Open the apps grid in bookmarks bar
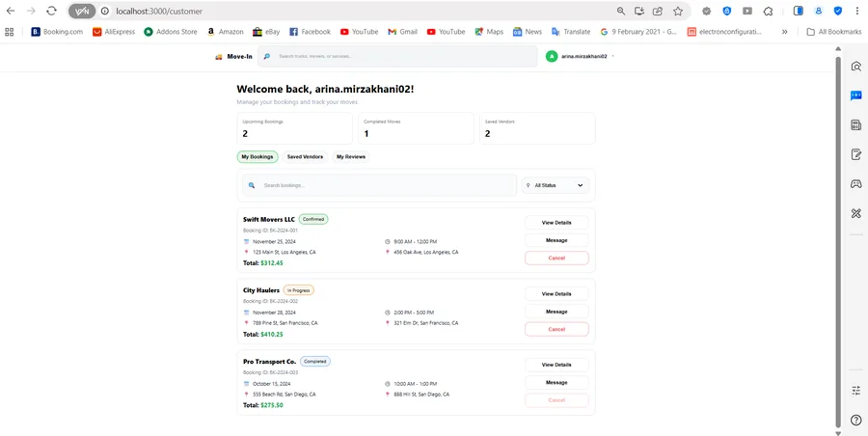868x436 pixels. tap(9, 32)
